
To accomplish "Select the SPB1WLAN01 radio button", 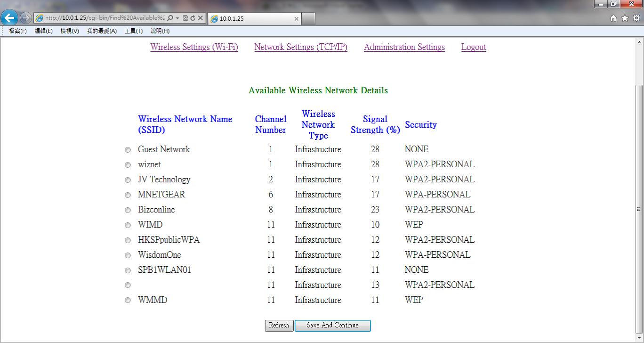I will coord(128,270).
